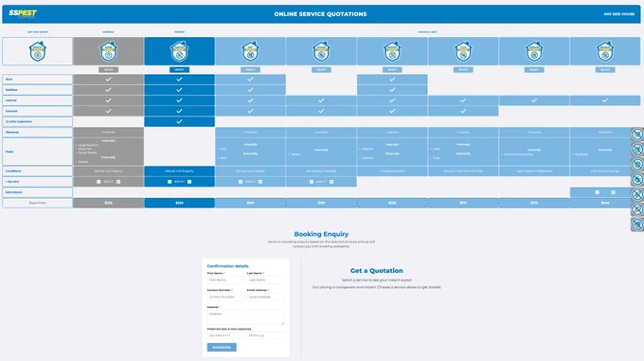Click the floating pest icon beside the Conditions row
Screen dimensions: 644x361
[637, 164]
